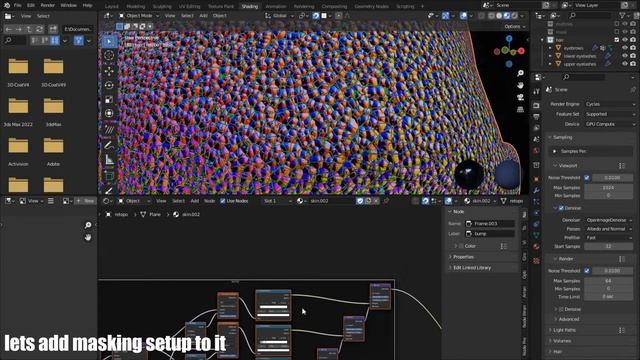Select the Rotate tool in viewport toolbar
This screenshot has height=360, width=640.
109,85
